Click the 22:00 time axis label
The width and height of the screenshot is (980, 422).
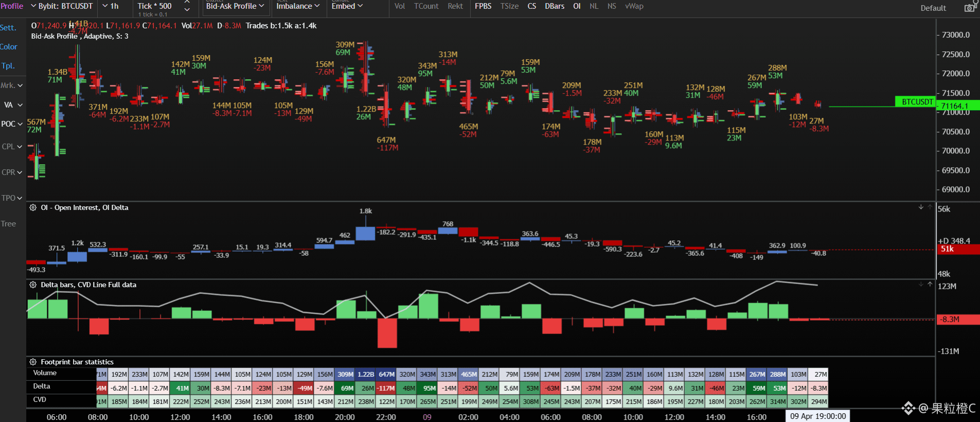pos(386,417)
